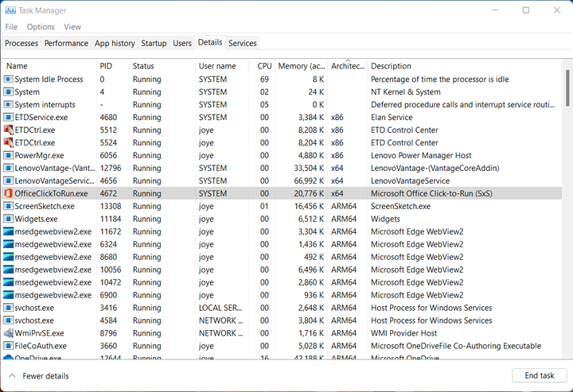Click PID cell '12796'
Viewport: 573px width, 392px height.
point(111,169)
